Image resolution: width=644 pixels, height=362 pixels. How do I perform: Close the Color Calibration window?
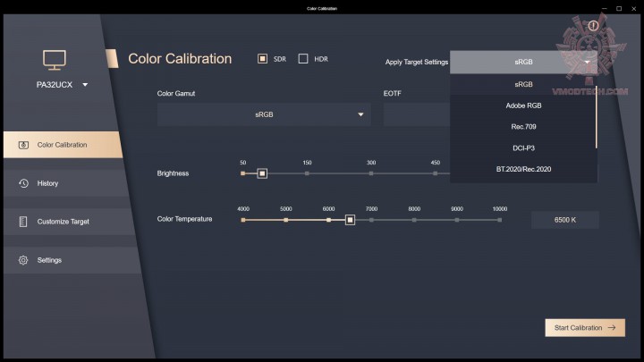click(634, 9)
